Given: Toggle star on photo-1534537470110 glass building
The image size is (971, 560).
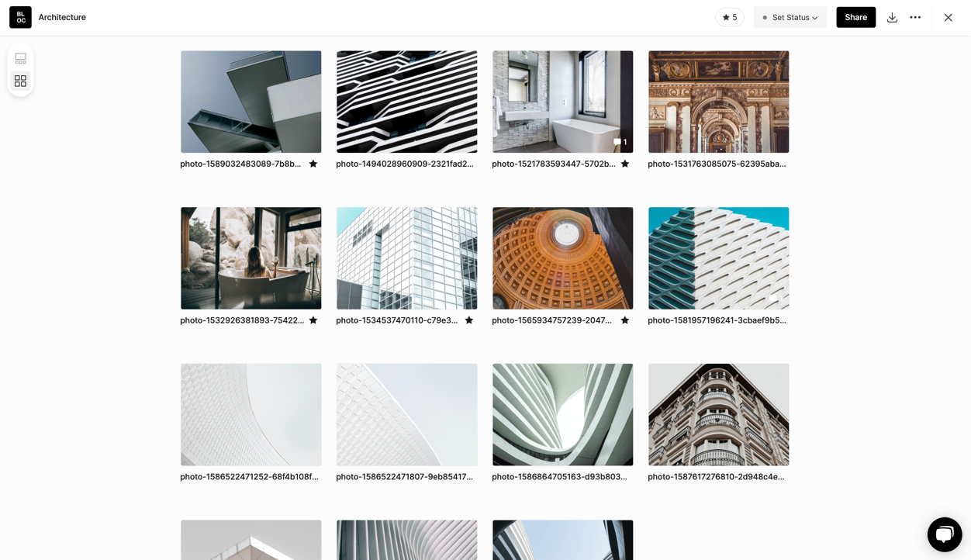Looking at the screenshot, I should pyautogui.click(x=469, y=320).
